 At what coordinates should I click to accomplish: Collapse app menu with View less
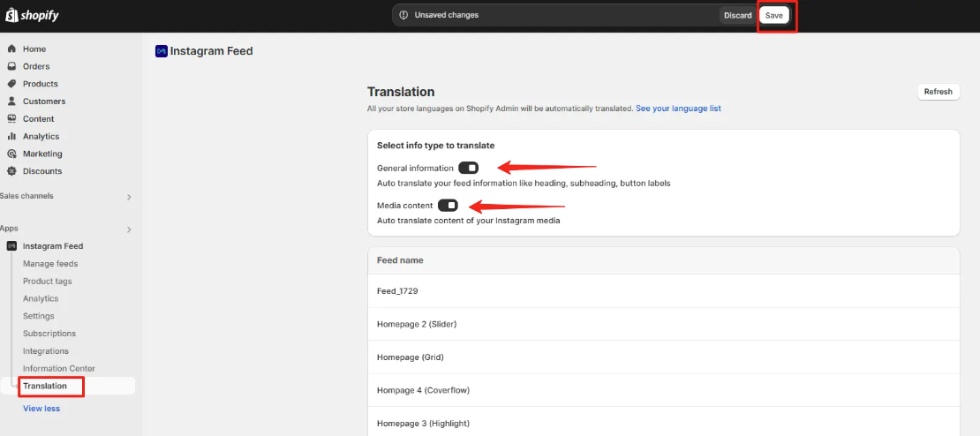(41, 409)
